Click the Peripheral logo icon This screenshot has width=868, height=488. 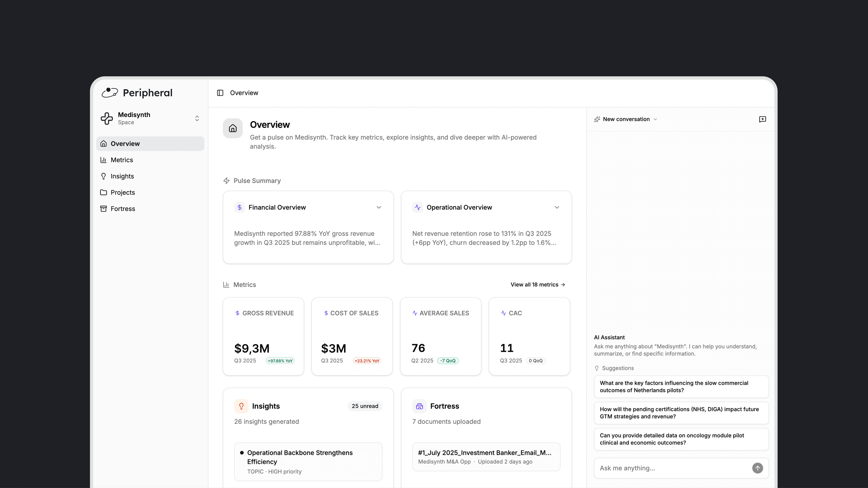(110, 93)
